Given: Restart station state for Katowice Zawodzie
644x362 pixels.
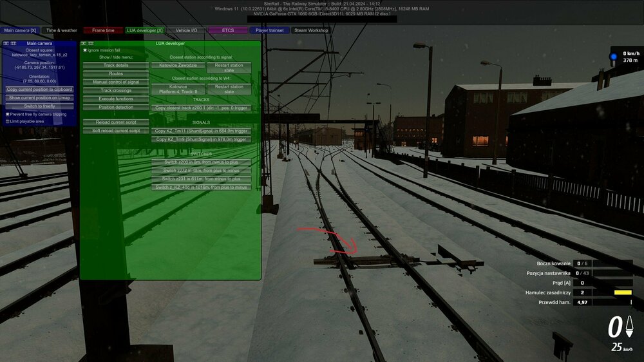Looking at the screenshot, I should click(x=229, y=68).
